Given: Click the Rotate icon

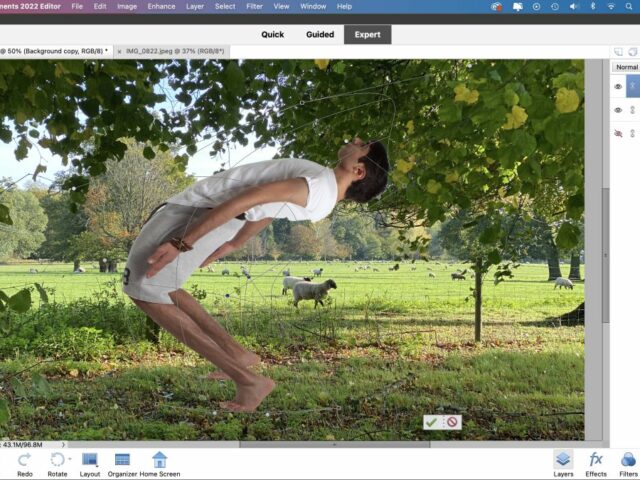Looking at the screenshot, I should (57, 460).
